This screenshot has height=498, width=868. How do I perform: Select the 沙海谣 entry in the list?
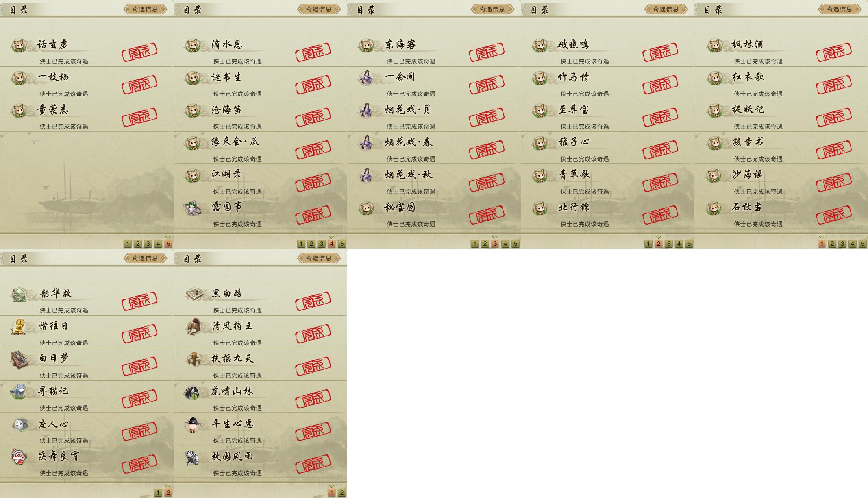click(781, 180)
